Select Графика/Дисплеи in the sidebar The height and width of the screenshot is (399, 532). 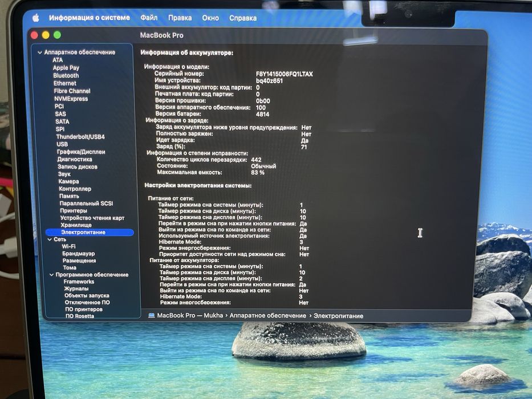(x=81, y=152)
